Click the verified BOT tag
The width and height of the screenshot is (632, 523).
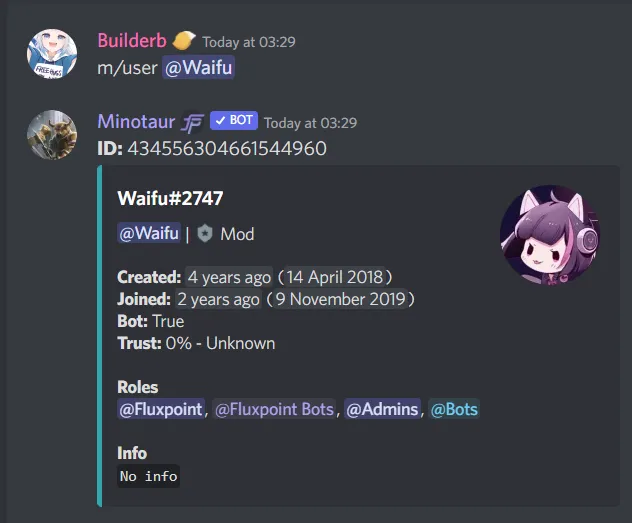click(234, 120)
